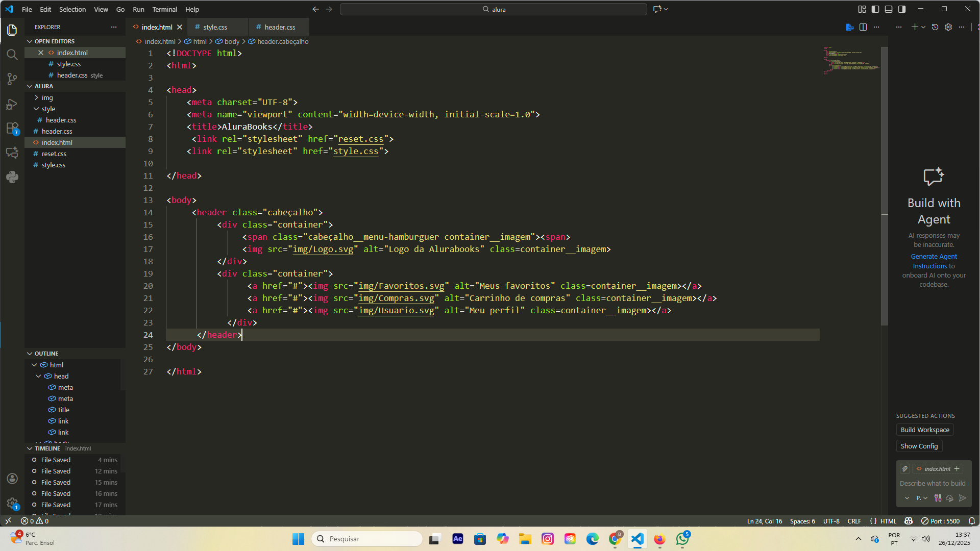Open the Source Control view
Viewport: 980px width, 551px height.
[12, 79]
